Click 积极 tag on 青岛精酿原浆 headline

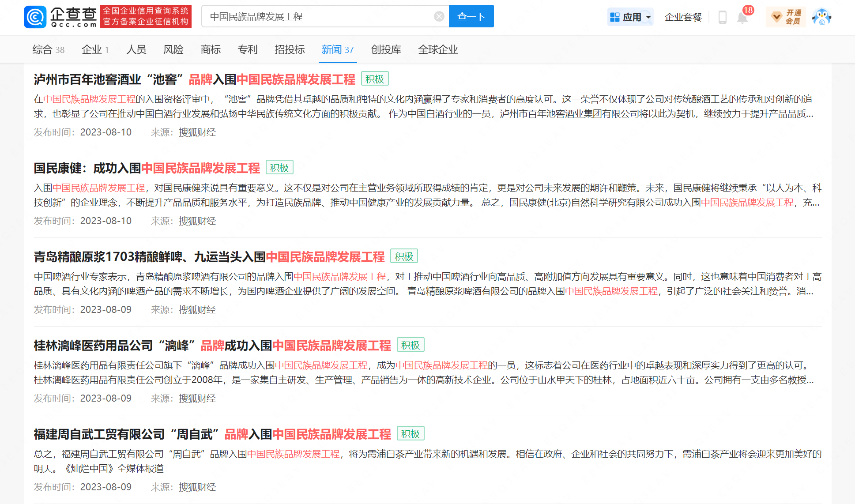404,256
